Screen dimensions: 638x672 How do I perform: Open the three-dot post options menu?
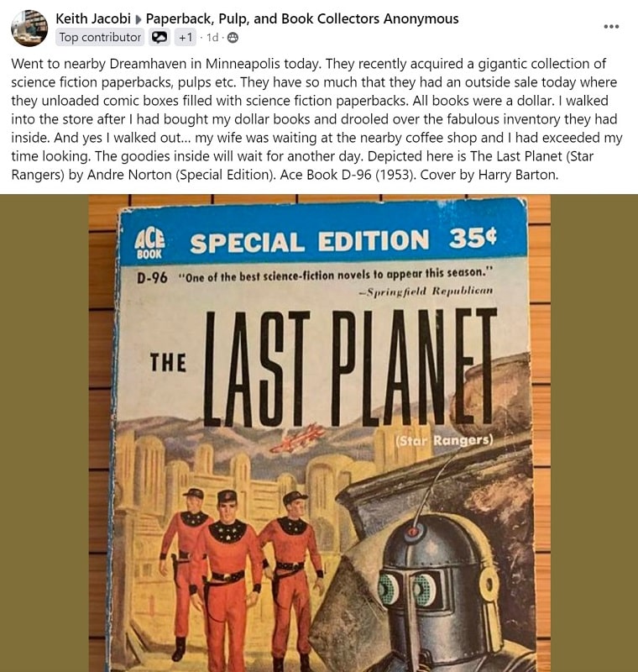611,26
